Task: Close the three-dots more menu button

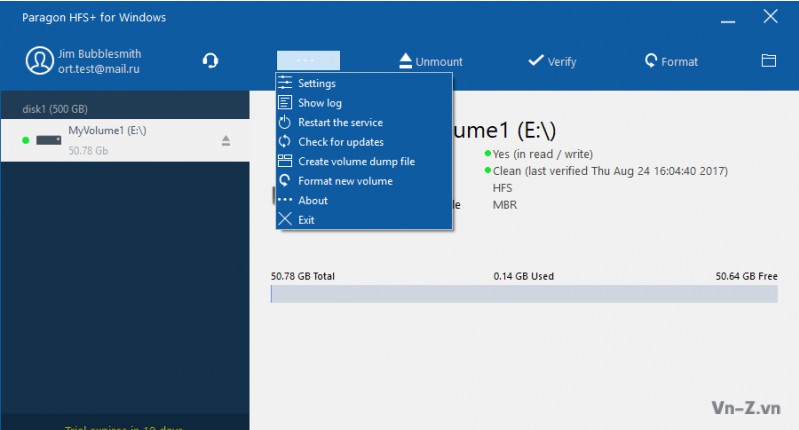Action: pos(308,61)
